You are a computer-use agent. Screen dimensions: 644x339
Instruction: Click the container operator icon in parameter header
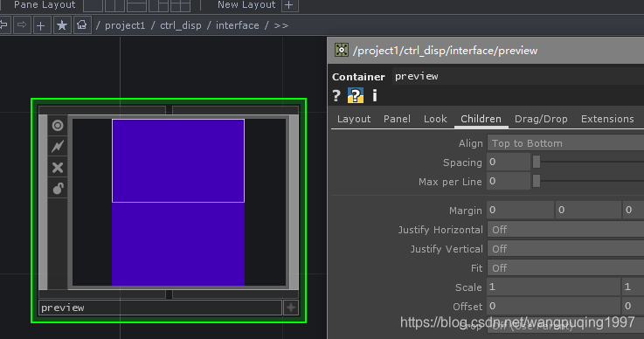tap(342, 50)
